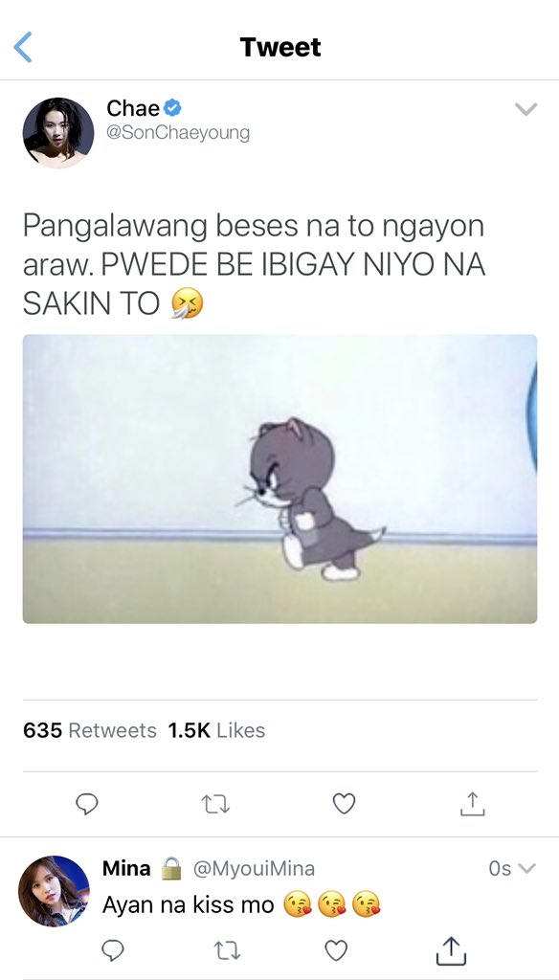Open the cartoon cat image
The width and height of the screenshot is (559, 980).
tap(279, 479)
